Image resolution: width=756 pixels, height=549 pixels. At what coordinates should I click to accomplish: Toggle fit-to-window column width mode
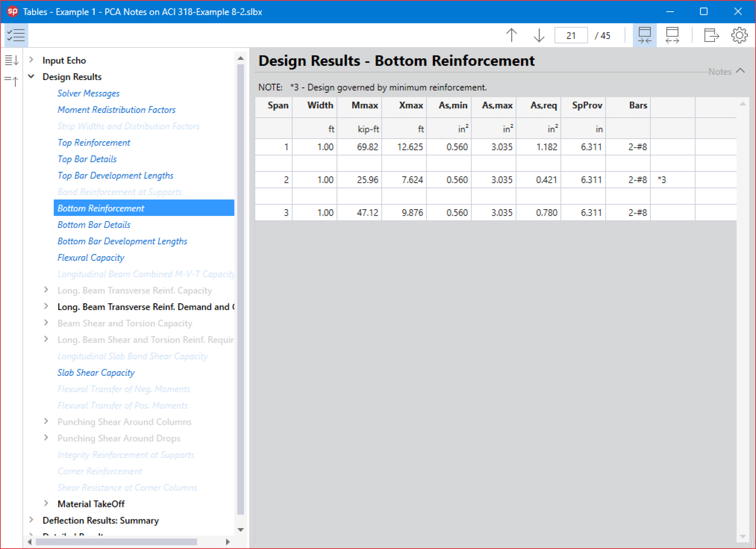[644, 35]
